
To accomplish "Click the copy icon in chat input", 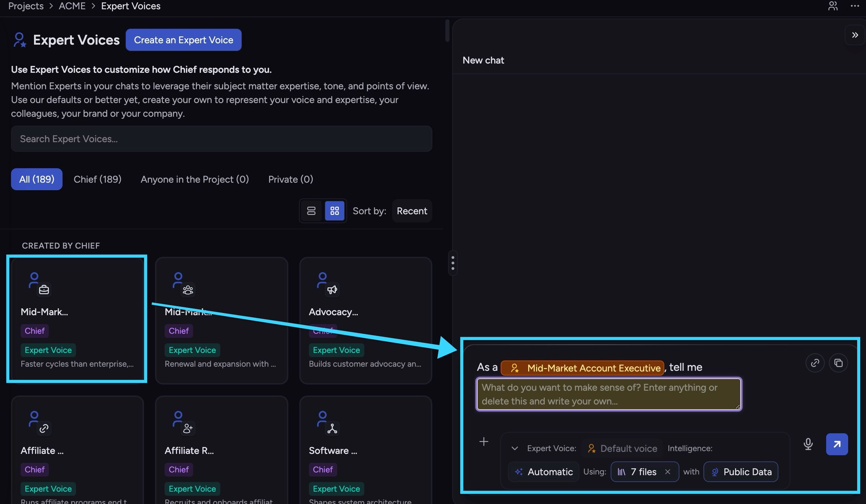I will coord(839,363).
